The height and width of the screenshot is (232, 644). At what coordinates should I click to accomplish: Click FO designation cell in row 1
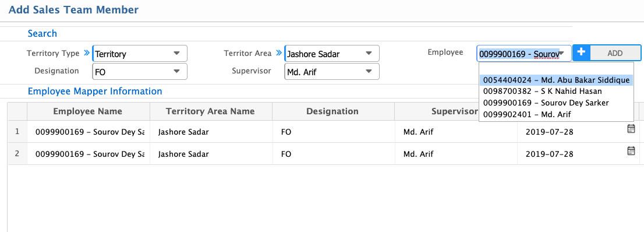334,132
